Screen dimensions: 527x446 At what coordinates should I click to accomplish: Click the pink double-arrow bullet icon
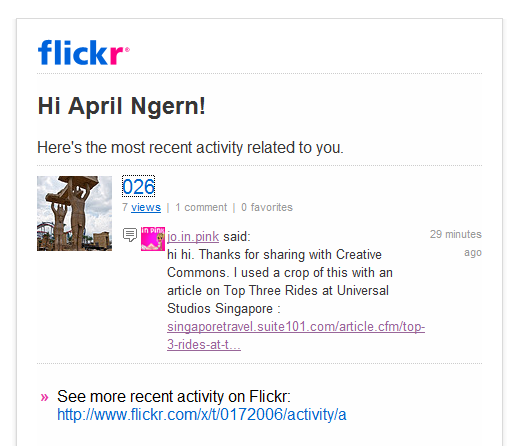tap(44, 397)
